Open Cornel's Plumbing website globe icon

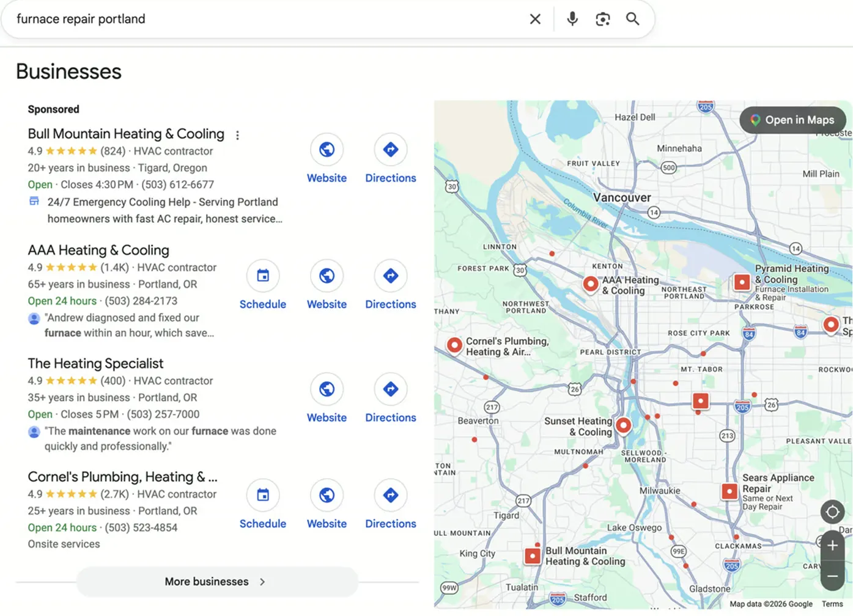327,495
